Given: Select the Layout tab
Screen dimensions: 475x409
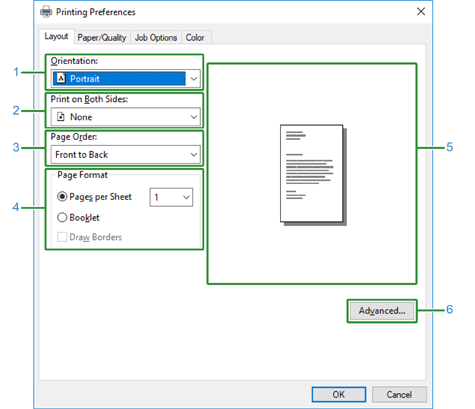Looking at the screenshot, I should pyautogui.click(x=56, y=36).
